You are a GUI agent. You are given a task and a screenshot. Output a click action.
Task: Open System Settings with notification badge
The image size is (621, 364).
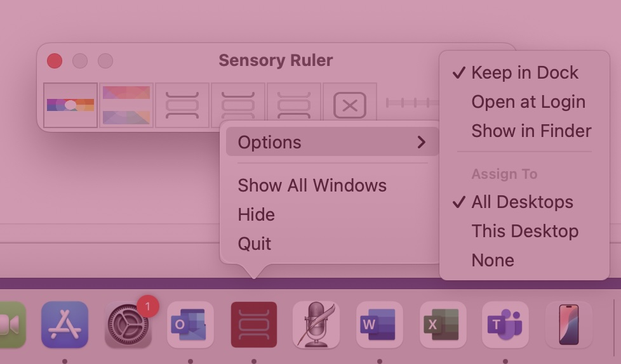click(x=128, y=325)
